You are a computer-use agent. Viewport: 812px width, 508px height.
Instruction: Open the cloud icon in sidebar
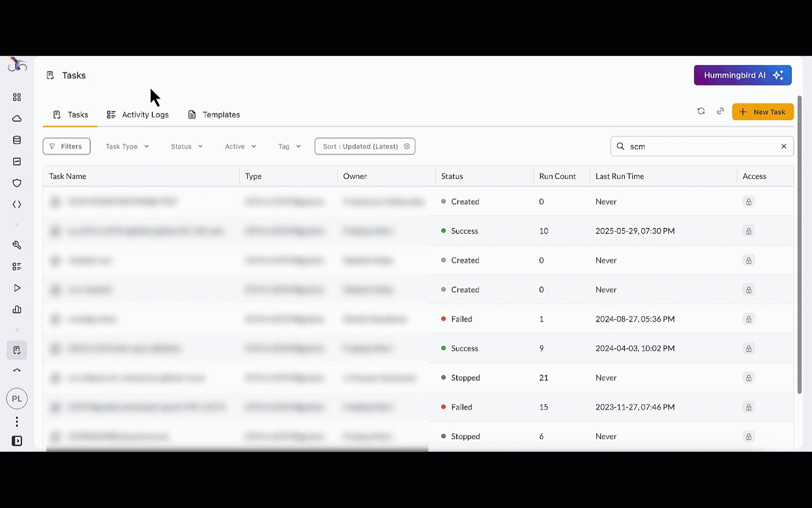coord(17,118)
